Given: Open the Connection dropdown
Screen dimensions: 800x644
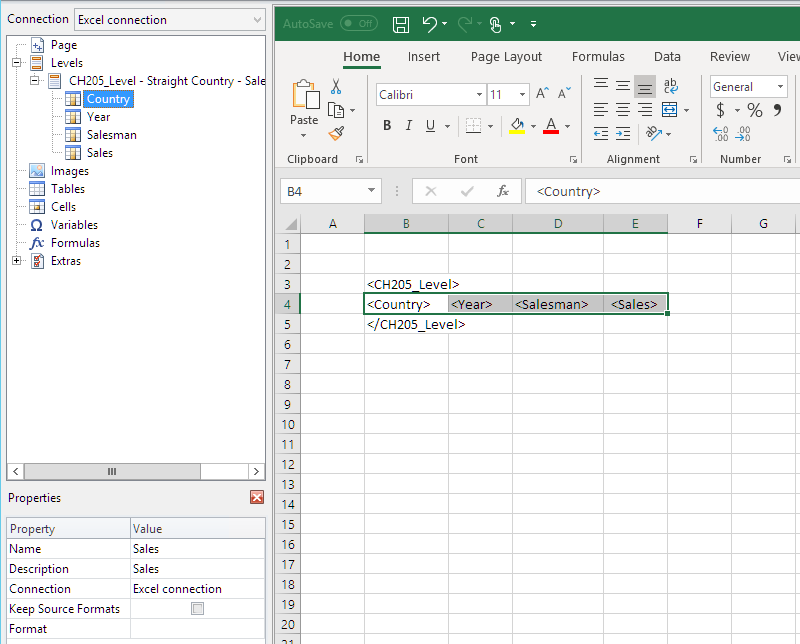Looking at the screenshot, I should coord(170,19).
